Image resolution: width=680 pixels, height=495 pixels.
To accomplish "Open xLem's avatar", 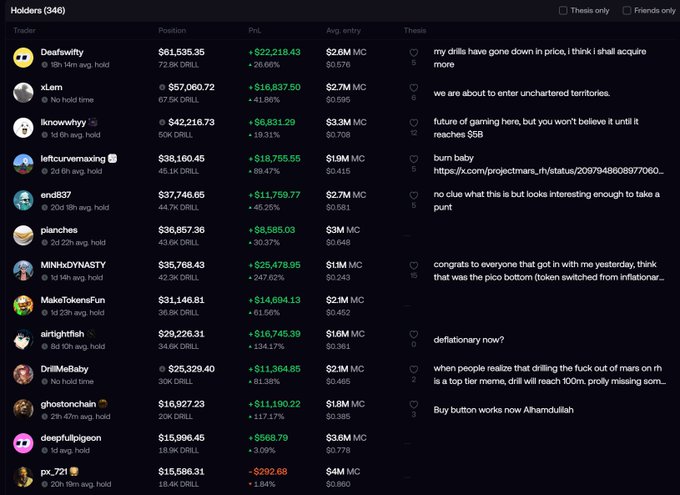I will pyautogui.click(x=23, y=93).
